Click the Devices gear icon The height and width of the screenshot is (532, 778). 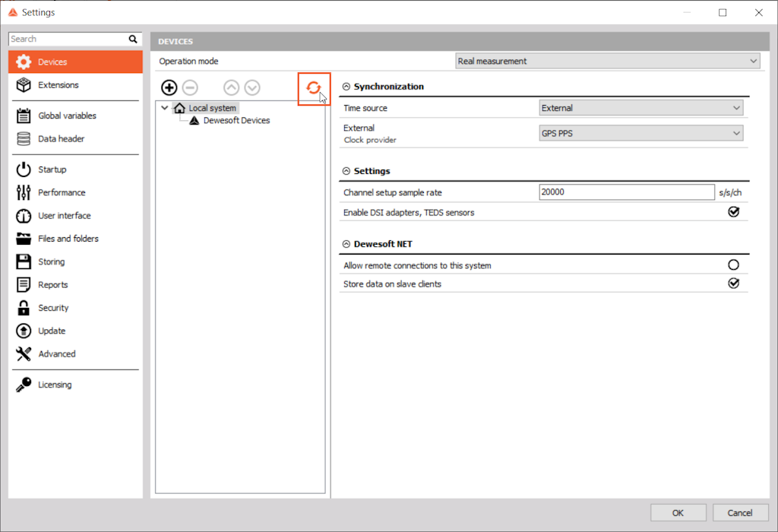pyautogui.click(x=24, y=62)
